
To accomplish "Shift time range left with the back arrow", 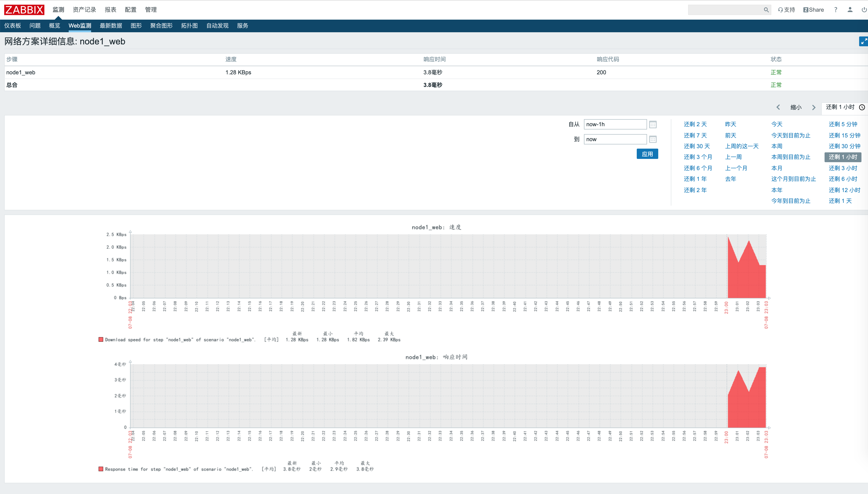I will (778, 107).
